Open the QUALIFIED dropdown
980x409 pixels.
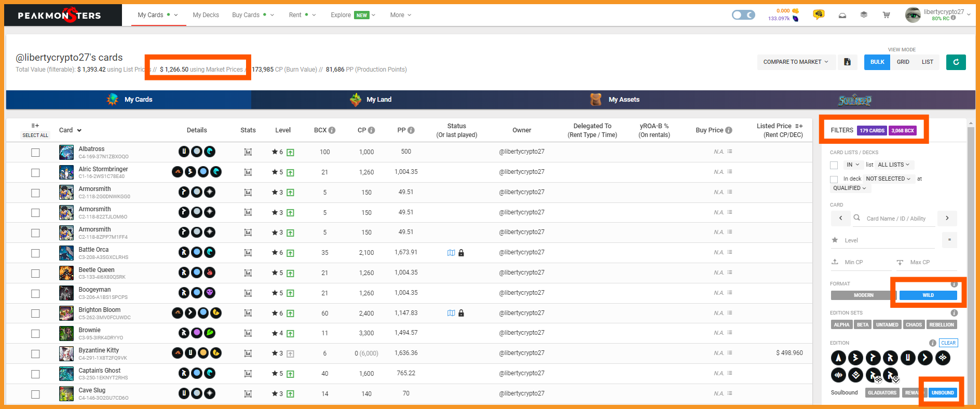point(850,188)
